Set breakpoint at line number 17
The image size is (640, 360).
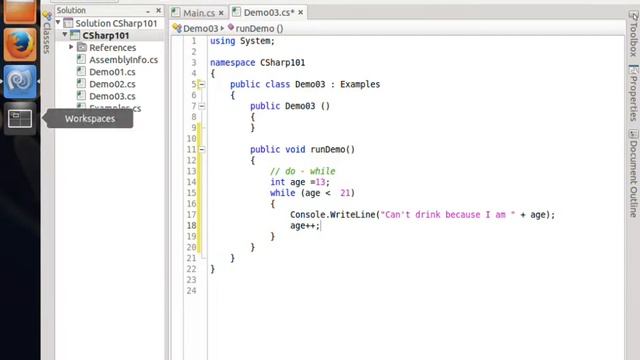point(191,214)
